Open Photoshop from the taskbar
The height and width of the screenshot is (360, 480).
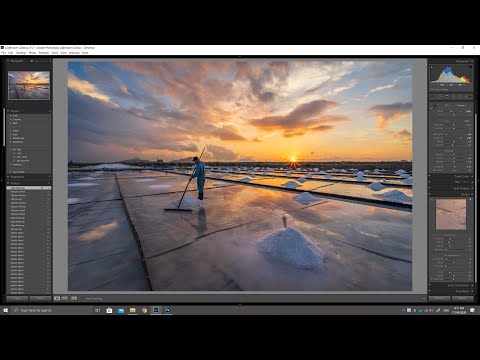[168, 310]
